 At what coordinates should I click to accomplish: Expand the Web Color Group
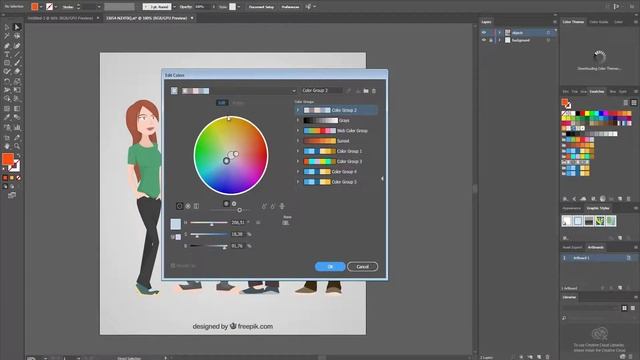[298, 131]
